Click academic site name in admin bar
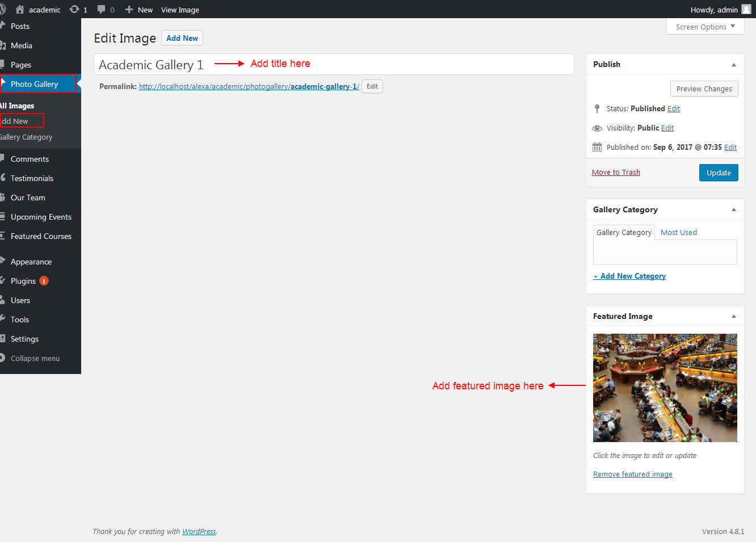 (44, 10)
